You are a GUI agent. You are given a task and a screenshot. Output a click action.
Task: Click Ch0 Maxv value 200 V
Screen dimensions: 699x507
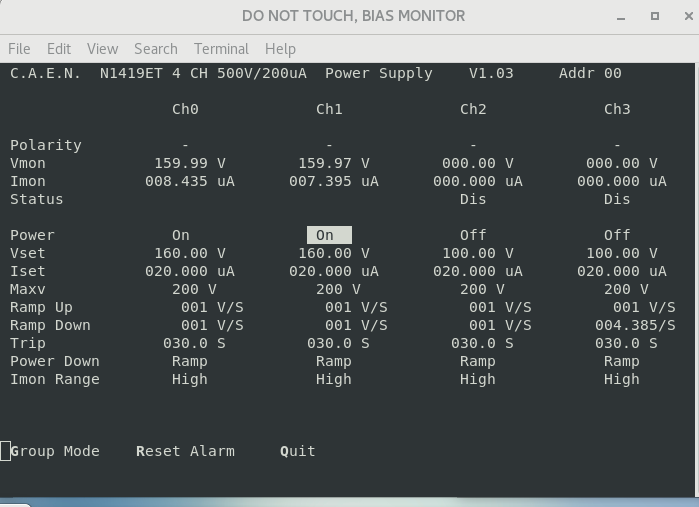(x=194, y=289)
